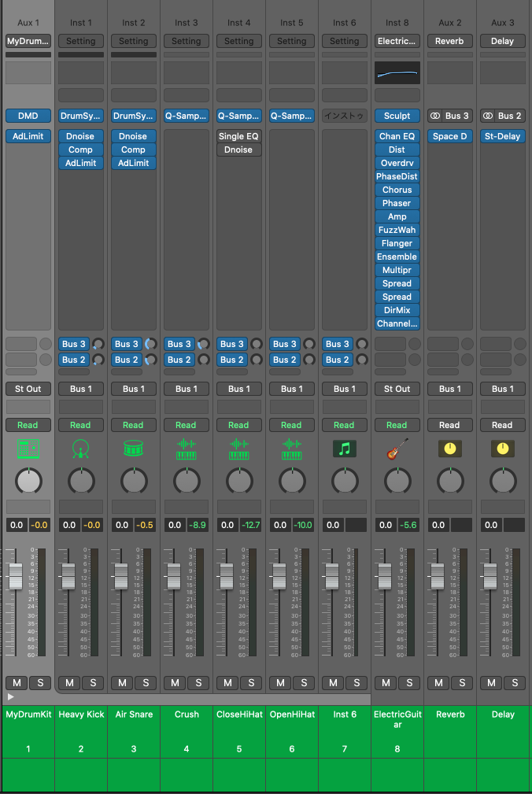Viewport: 532px width, 794px height.
Task: Open the FuzzWah plugin on Inst 8
Action: point(397,230)
